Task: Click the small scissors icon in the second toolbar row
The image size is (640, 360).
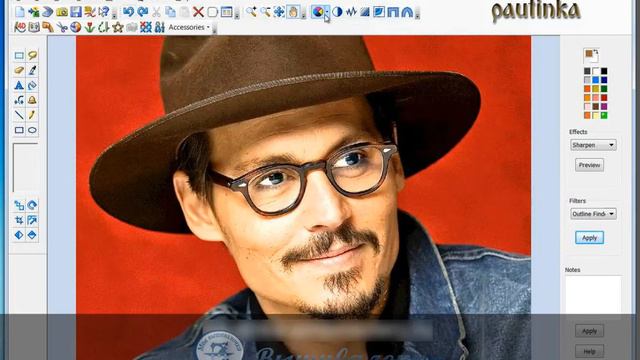Action: 62,27
